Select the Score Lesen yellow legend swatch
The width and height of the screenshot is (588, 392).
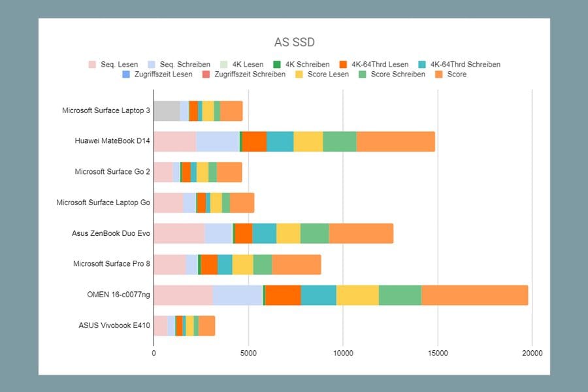point(299,74)
